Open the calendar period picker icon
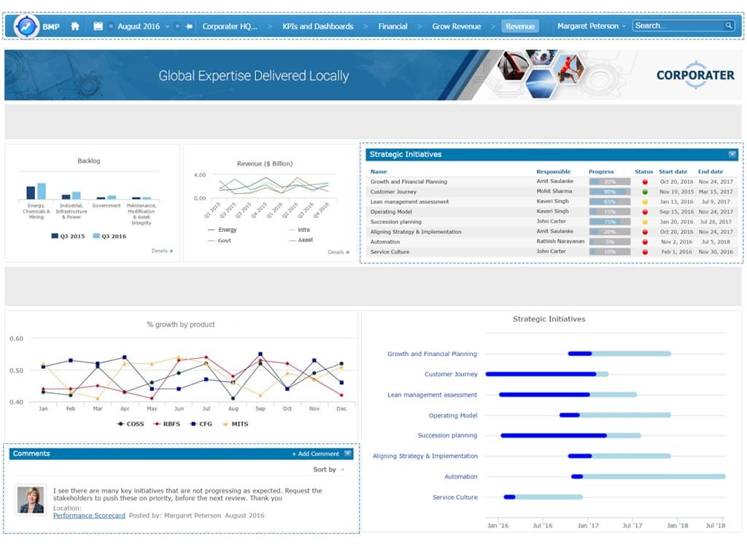 click(x=98, y=26)
